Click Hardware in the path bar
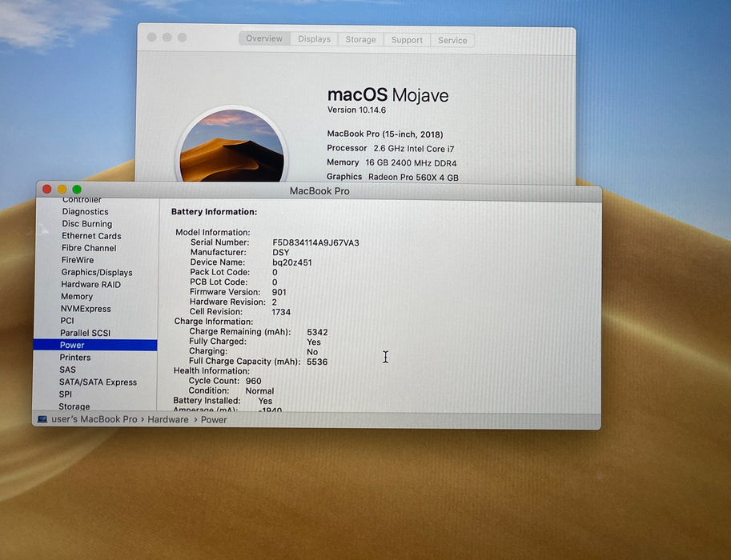This screenshot has height=560, width=731. point(168,419)
